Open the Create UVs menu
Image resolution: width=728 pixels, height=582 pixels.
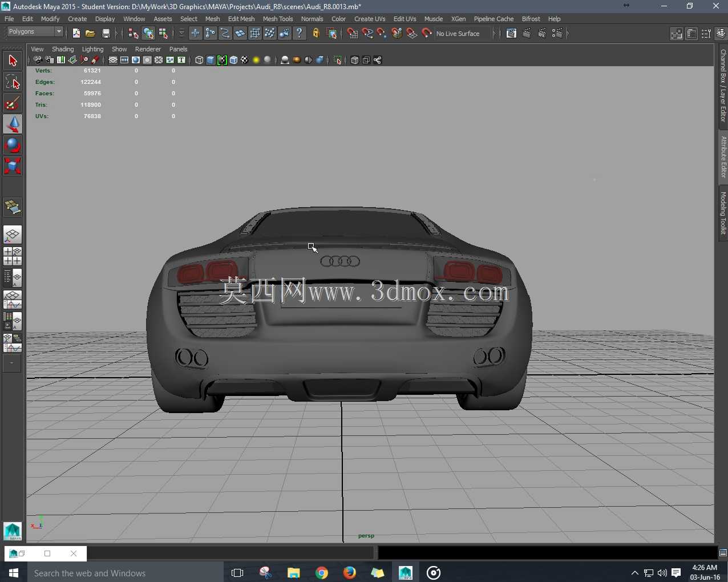[x=370, y=19]
